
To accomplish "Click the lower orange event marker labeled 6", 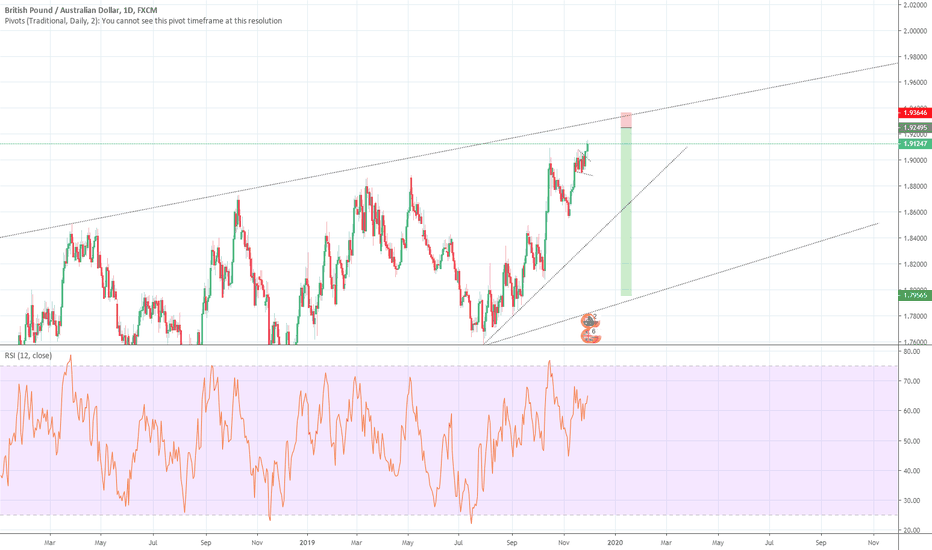I will coord(592,336).
